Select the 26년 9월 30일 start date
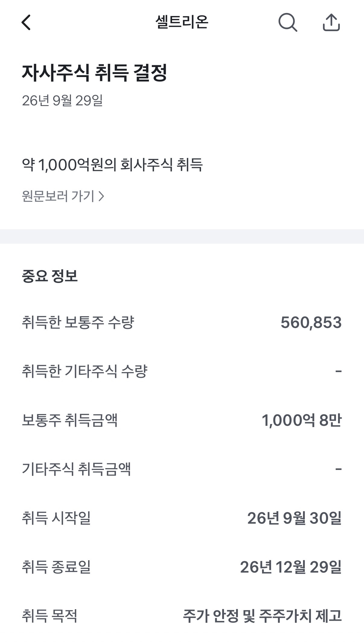The width and height of the screenshot is (364, 643). coord(295,518)
